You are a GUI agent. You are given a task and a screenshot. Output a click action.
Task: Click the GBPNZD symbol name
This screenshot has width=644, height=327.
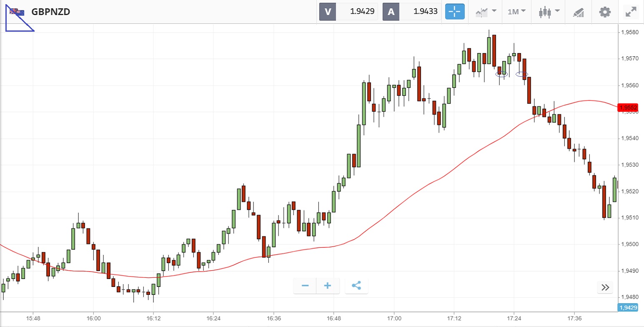[50, 12]
